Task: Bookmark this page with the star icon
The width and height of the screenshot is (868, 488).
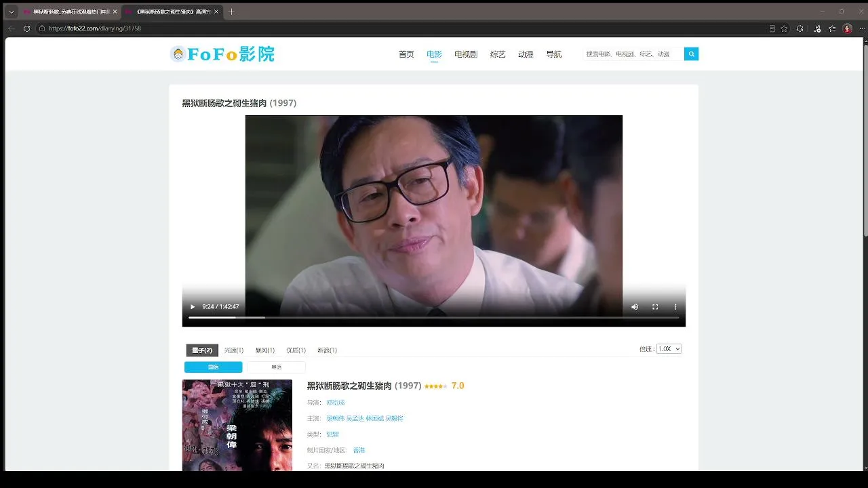Action: (785, 28)
